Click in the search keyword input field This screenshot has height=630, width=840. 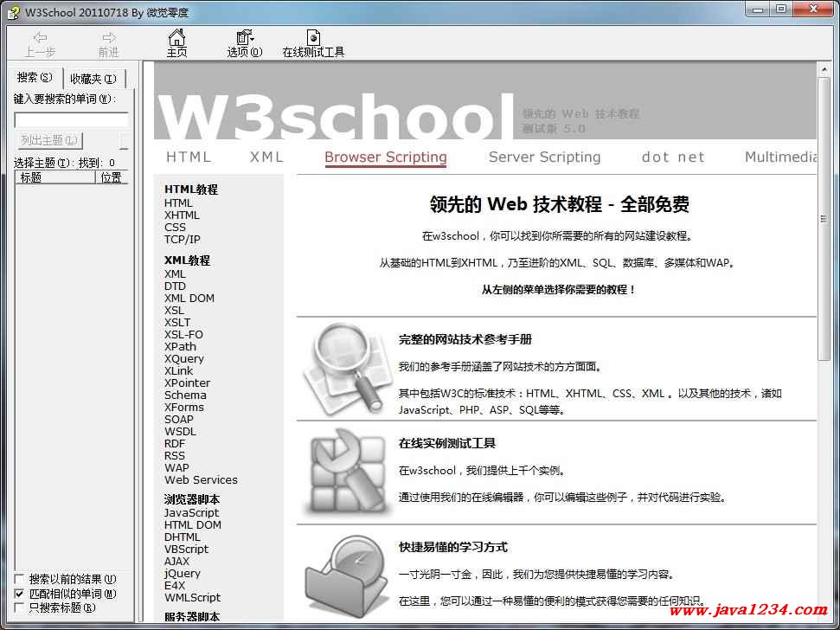(x=71, y=119)
